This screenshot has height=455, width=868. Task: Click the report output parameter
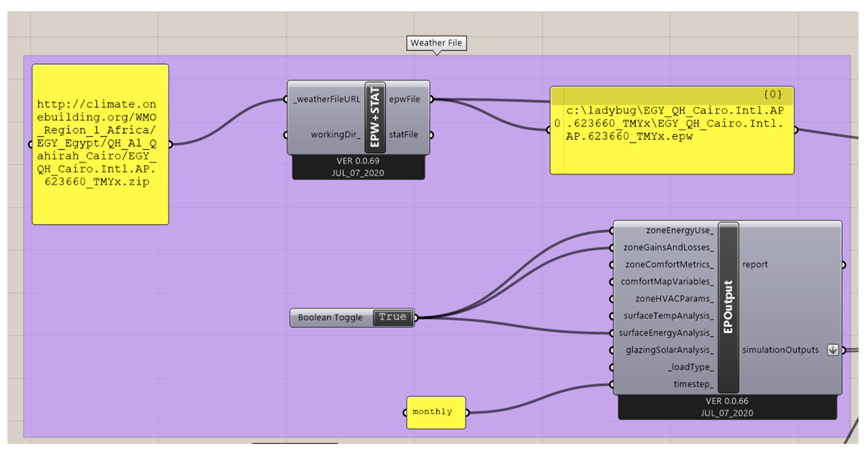coord(755,264)
